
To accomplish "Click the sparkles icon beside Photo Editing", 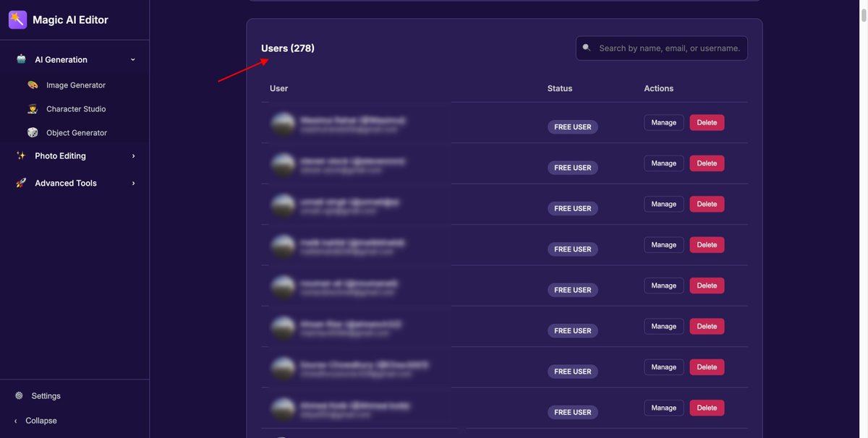I will click(21, 155).
